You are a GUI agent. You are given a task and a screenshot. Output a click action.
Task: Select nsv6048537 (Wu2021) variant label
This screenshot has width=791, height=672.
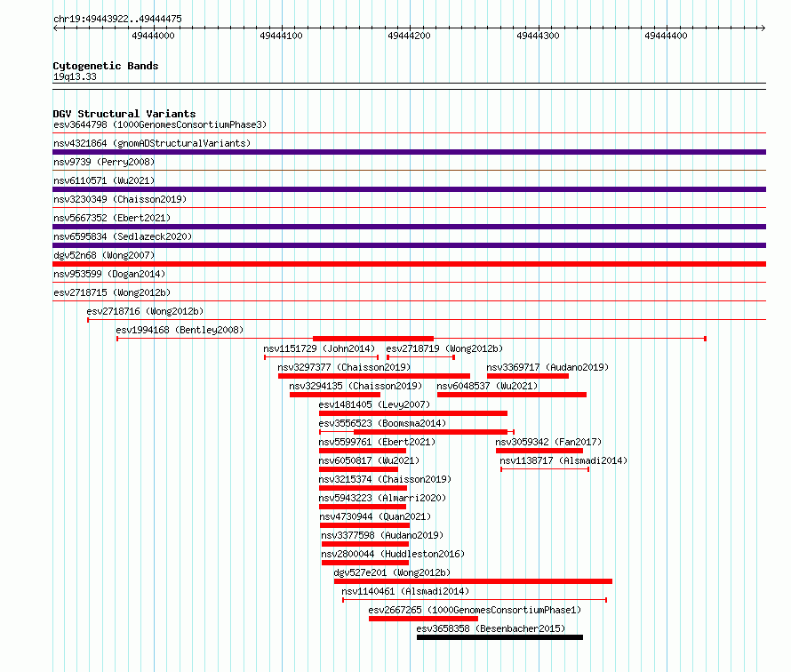pyautogui.click(x=487, y=386)
